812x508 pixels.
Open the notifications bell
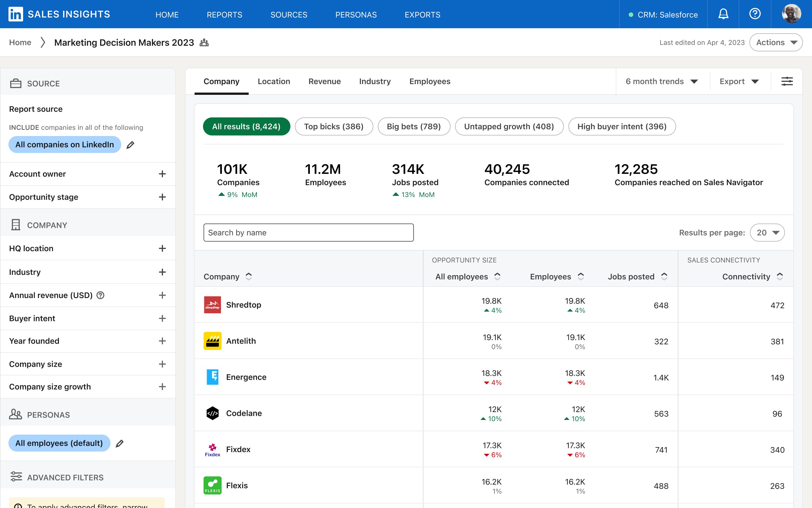point(723,14)
